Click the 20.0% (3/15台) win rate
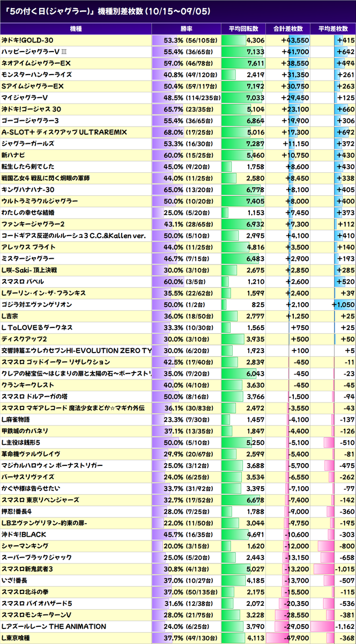The width and height of the screenshot is (356, 644). click(189, 545)
